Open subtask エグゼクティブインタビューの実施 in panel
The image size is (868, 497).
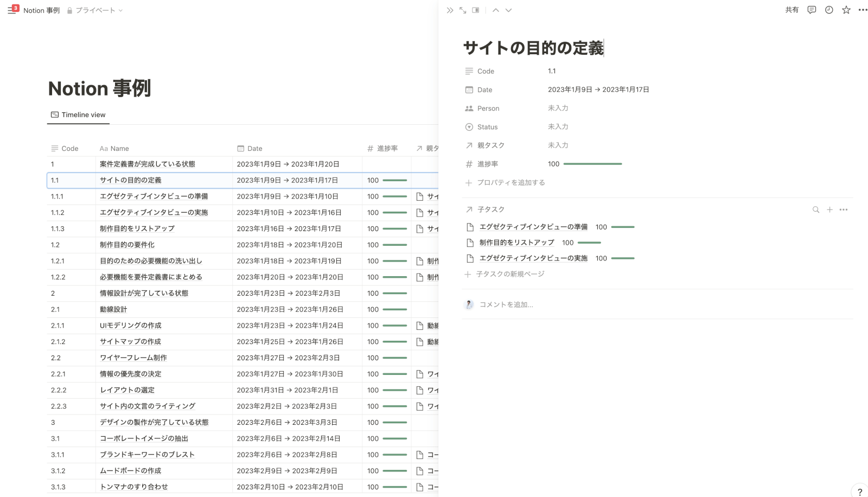coord(533,258)
